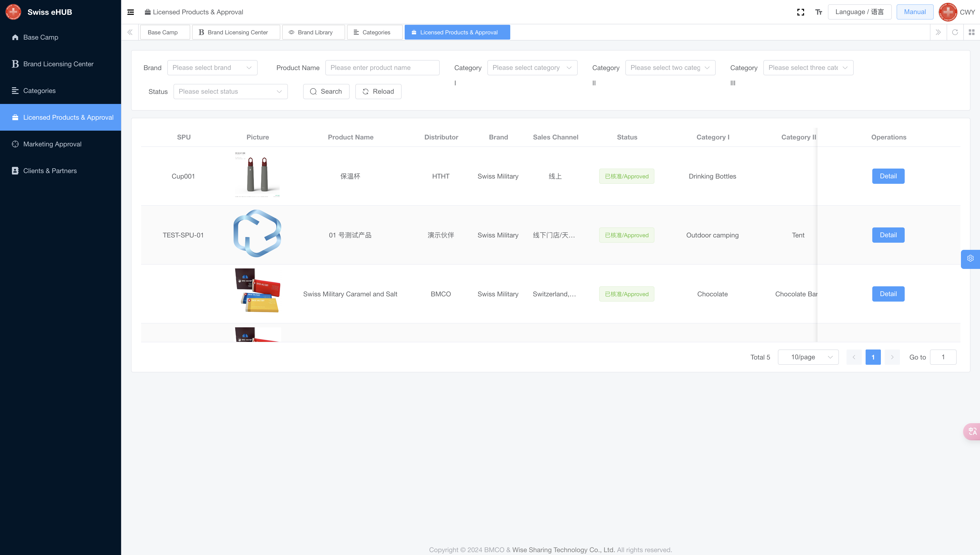Enter fullscreen mode via the top bar icon
This screenshot has height=555, width=980.
click(801, 12)
